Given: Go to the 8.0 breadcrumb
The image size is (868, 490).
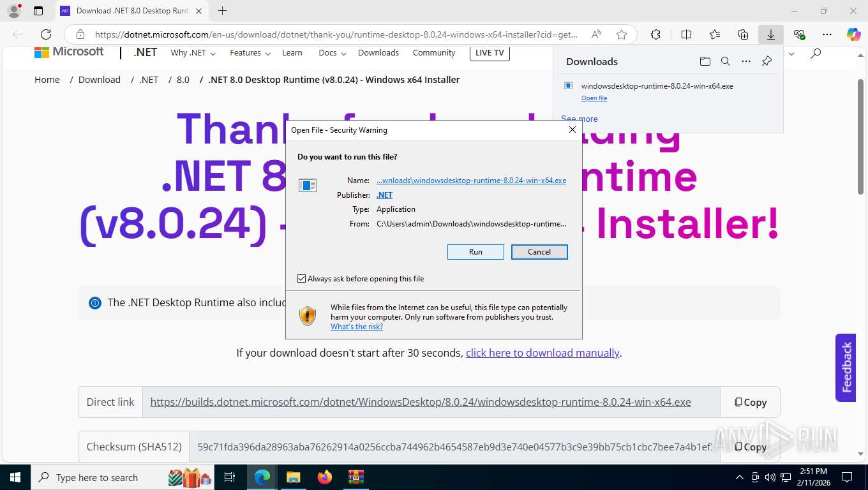Looking at the screenshot, I should tap(183, 80).
